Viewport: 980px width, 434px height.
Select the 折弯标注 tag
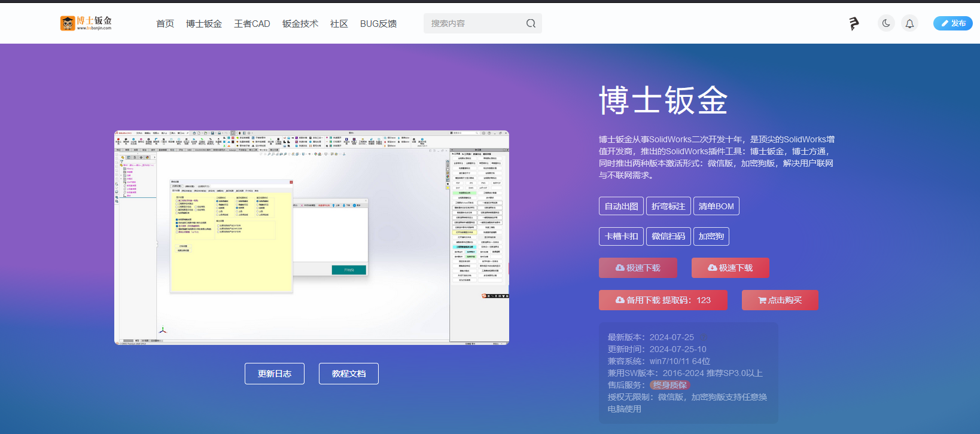pos(668,206)
